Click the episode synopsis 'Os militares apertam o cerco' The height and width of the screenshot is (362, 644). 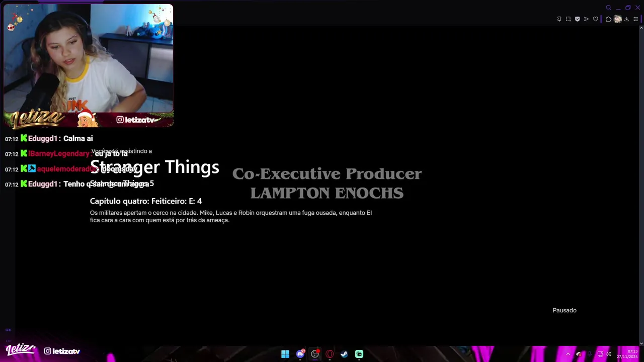[231, 216]
